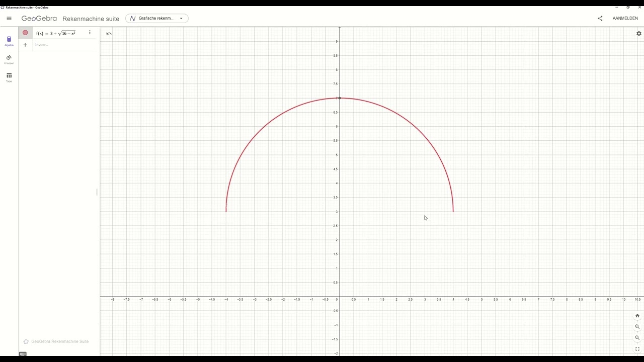Enter fullscreen mode
644x362 pixels.
(637, 349)
